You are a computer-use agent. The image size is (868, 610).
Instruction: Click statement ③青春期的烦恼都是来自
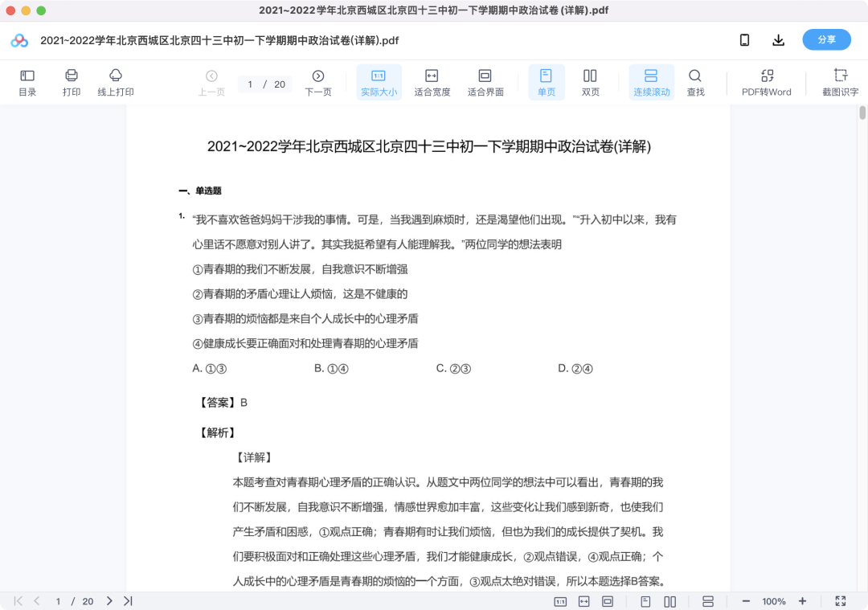tap(305, 319)
